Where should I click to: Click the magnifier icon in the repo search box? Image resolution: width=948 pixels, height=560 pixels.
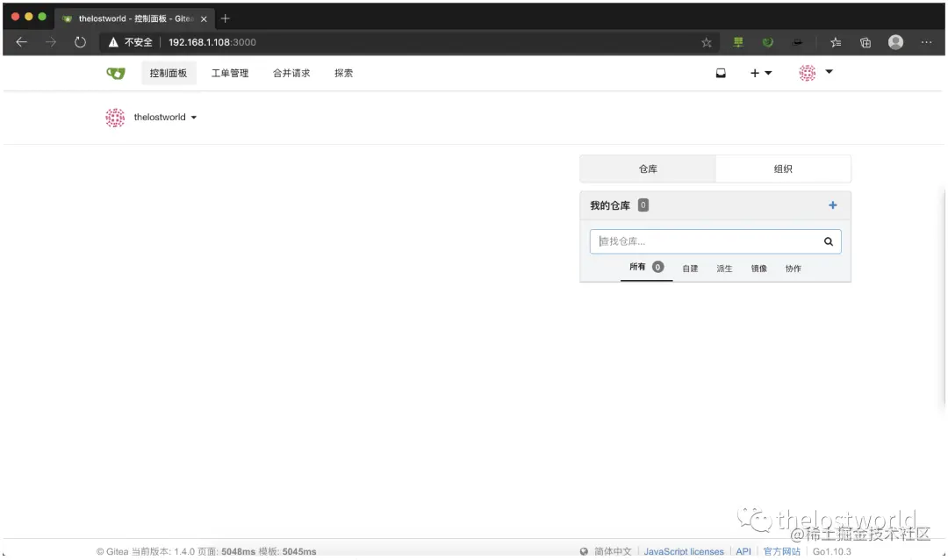click(828, 241)
